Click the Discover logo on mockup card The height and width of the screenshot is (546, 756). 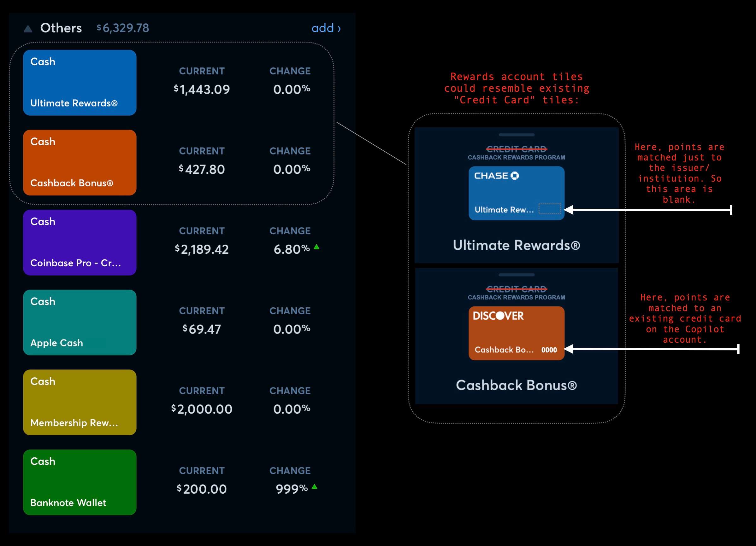coord(498,316)
